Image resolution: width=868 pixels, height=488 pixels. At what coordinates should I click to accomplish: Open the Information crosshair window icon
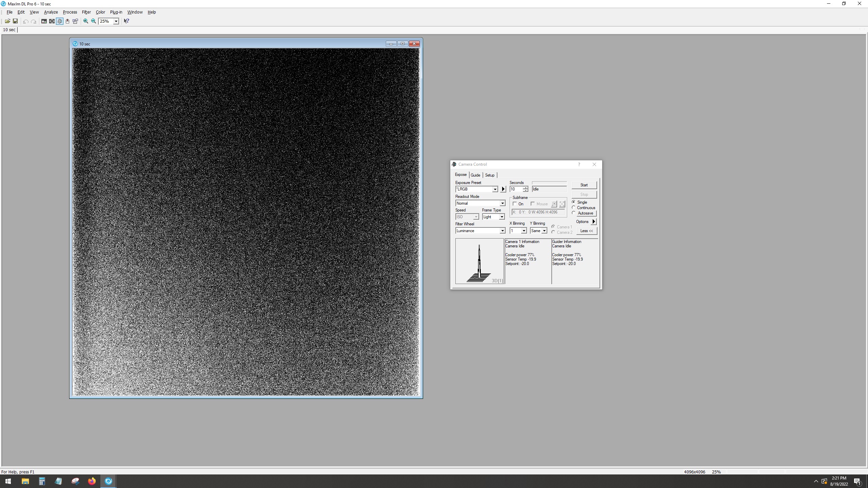click(52, 21)
